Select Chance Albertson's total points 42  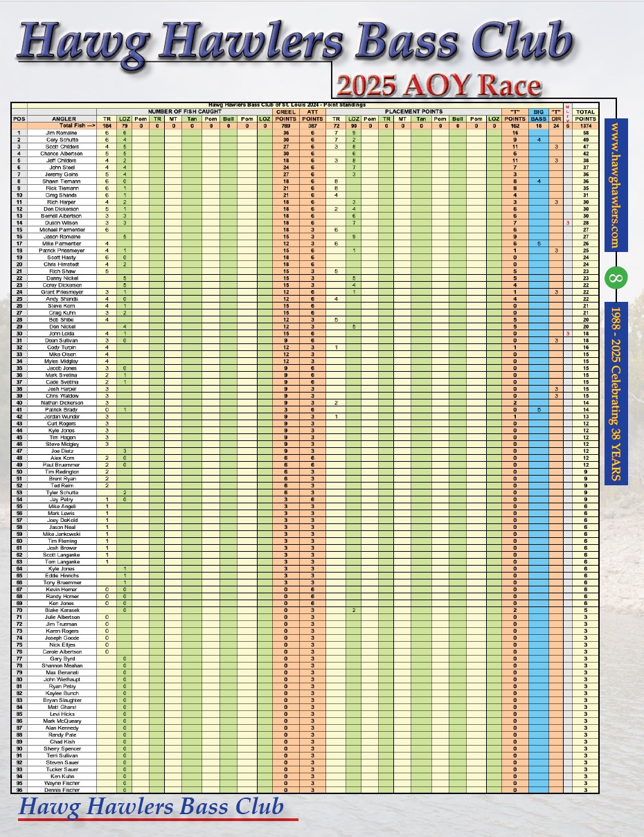pos(586,153)
